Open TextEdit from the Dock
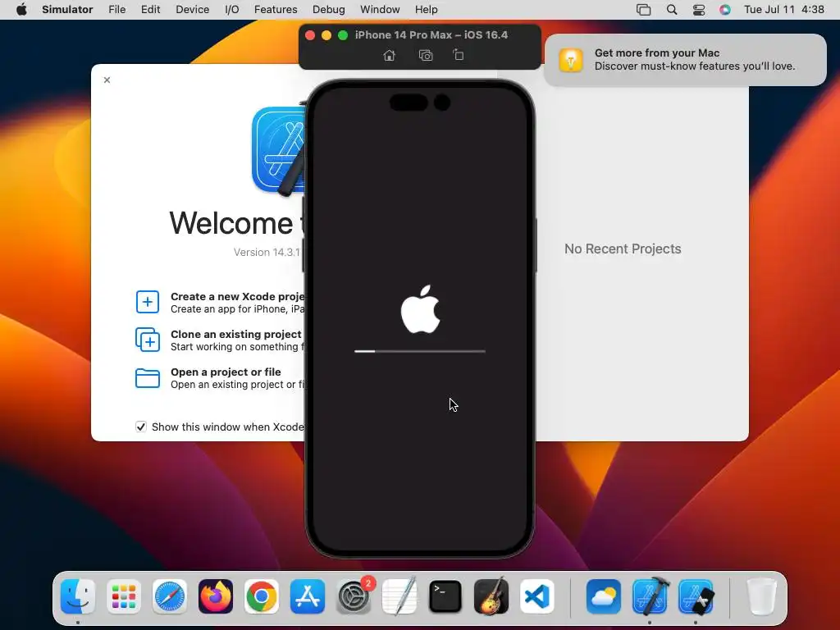This screenshot has height=630, width=840. (399, 596)
